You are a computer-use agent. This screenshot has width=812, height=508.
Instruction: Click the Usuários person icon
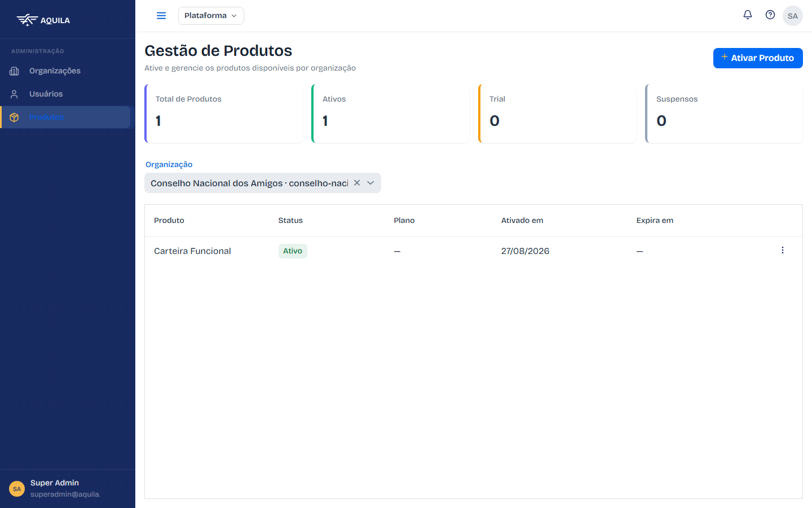15,94
